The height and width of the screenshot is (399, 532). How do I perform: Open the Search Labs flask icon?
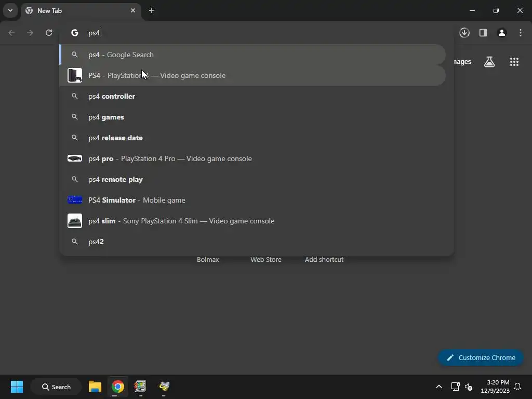pyautogui.click(x=489, y=62)
